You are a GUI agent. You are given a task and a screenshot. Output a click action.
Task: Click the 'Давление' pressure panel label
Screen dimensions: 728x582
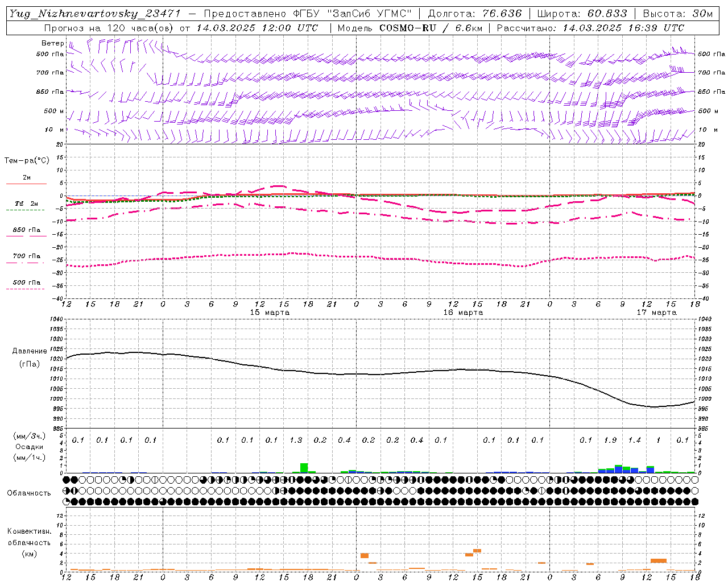coord(30,351)
